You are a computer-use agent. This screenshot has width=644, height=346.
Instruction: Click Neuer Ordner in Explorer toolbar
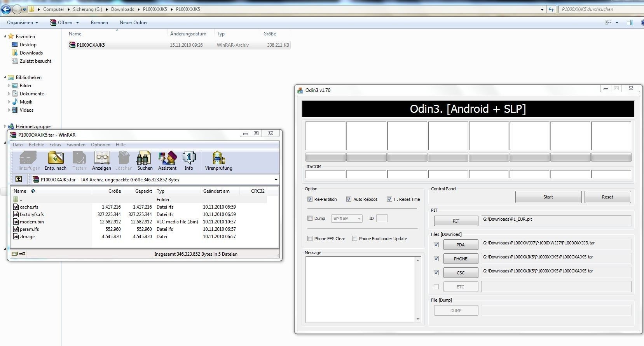(134, 23)
